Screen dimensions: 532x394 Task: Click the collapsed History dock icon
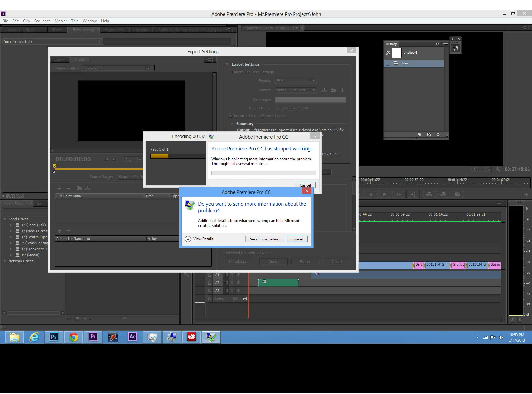(x=456, y=48)
